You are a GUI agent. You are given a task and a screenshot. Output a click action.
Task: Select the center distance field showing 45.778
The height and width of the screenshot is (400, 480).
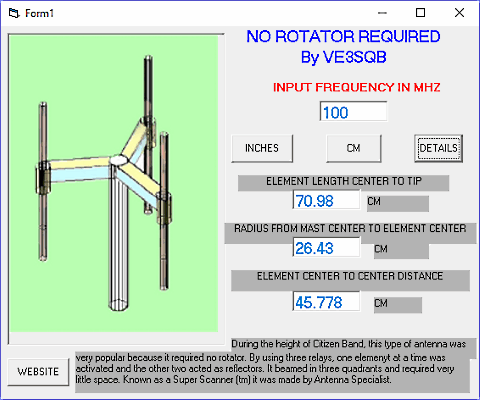click(326, 301)
